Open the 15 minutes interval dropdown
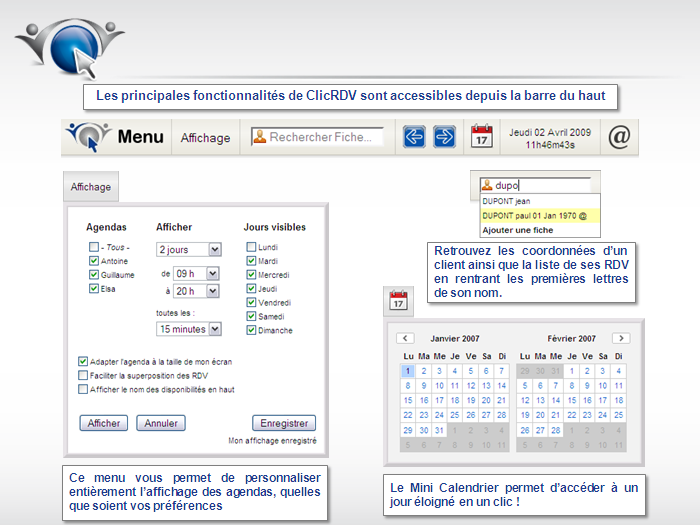This screenshot has width=700, height=525. (189, 329)
